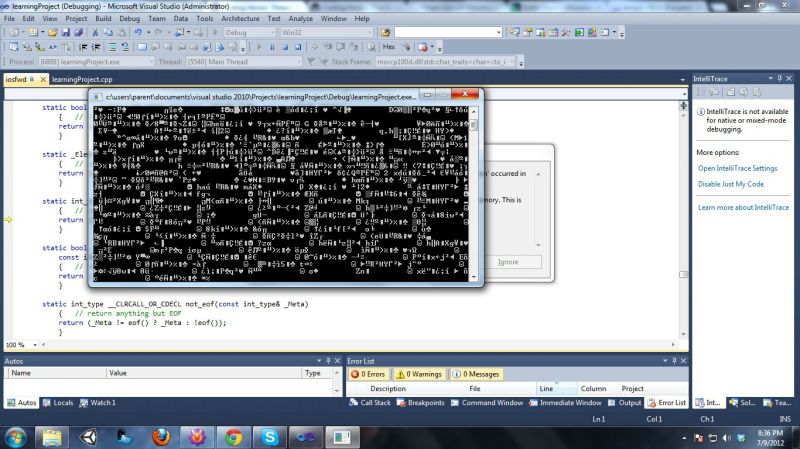Open the Architecture menu
The height and width of the screenshot is (449, 800).
pyautogui.click(x=240, y=18)
